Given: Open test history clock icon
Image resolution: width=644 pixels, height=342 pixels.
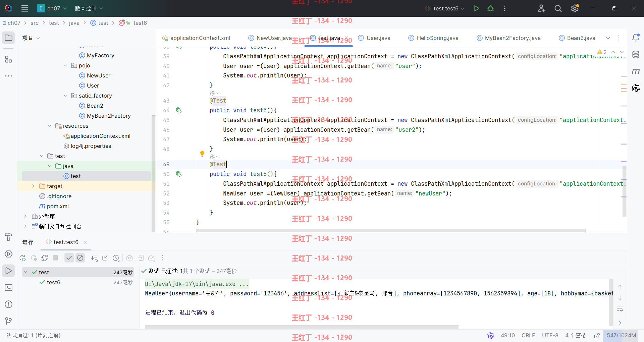Looking at the screenshot, I should pos(116,258).
